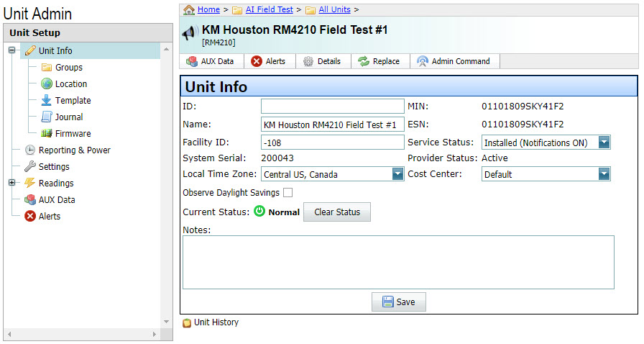Image resolution: width=644 pixels, height=344 pixels.
Task: Click the Firmware chip icon in tree
Action: click(47, 133)
